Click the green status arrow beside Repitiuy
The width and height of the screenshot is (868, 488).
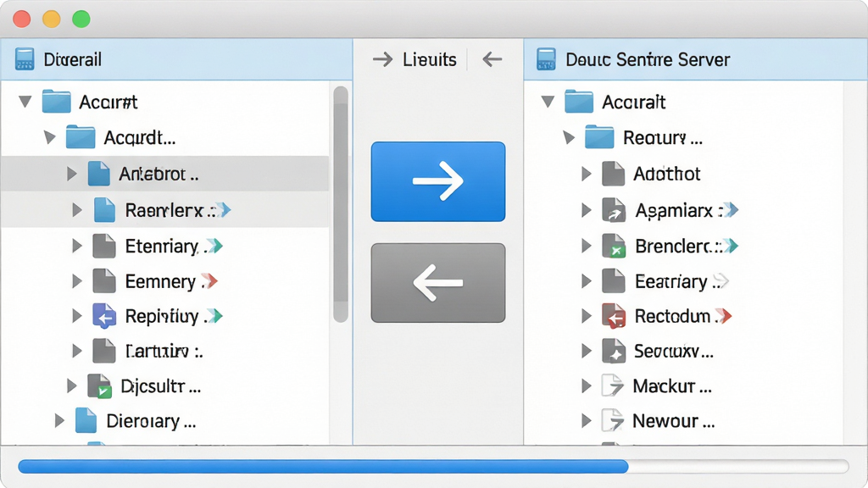[214, 316]
